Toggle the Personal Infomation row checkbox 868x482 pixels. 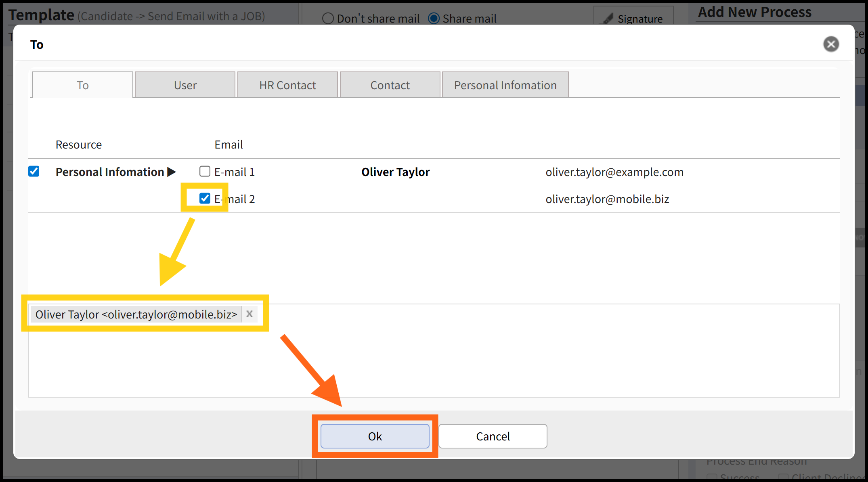tap(34, 172)
